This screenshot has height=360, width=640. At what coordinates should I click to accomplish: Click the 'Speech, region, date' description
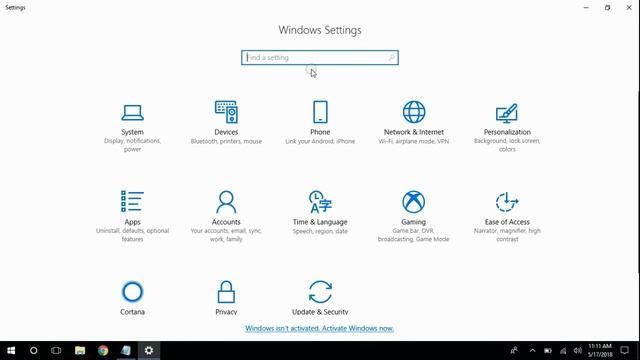pos(320,231)
